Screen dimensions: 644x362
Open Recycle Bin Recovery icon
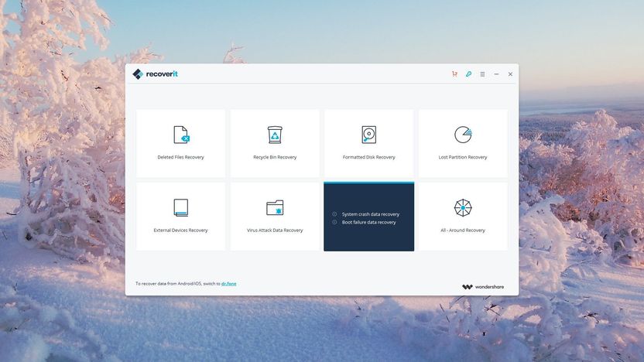(275, 135)
